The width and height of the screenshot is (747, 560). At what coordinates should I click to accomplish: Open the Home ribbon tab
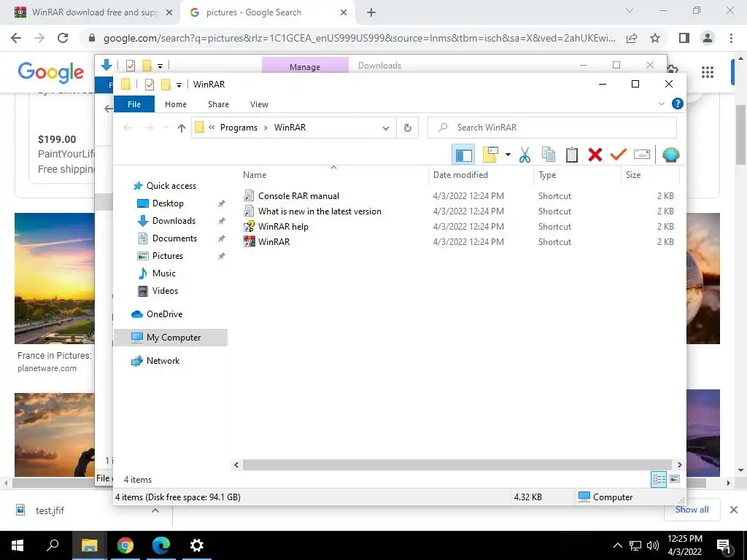pos(176,104)
